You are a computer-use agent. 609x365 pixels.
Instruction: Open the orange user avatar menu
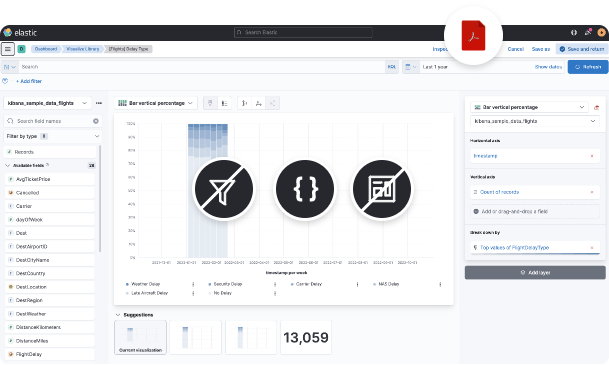pyautogui.click(x=601, y=33)
